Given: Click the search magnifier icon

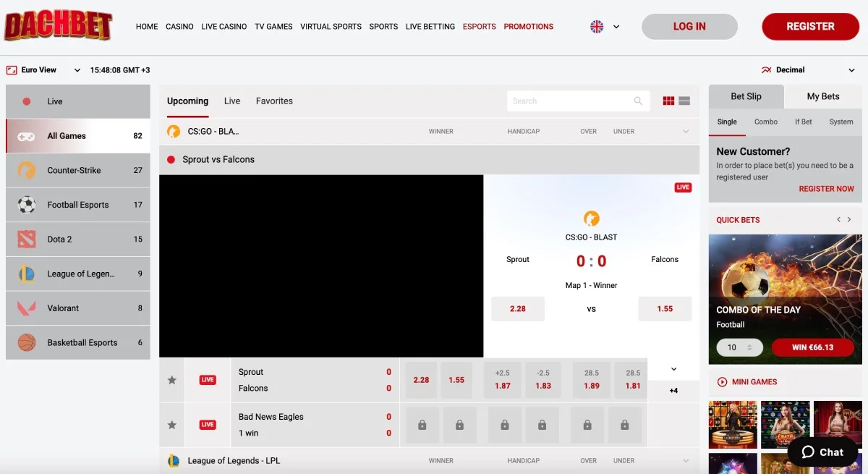Looking at the screenshot, I should [x=638, y=101].
